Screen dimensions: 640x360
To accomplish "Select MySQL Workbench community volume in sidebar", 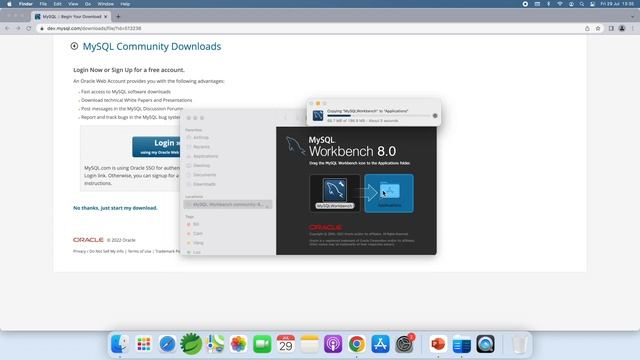I will point(227,204).
